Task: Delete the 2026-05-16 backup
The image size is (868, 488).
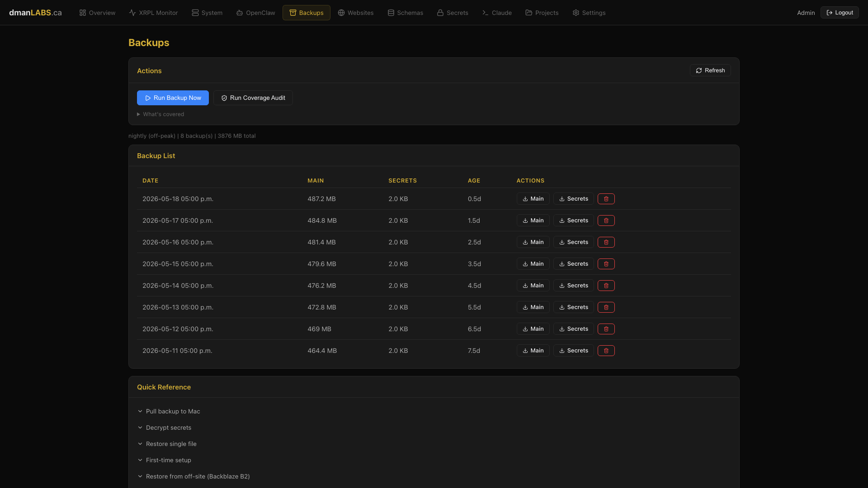Action: [606, 242]
